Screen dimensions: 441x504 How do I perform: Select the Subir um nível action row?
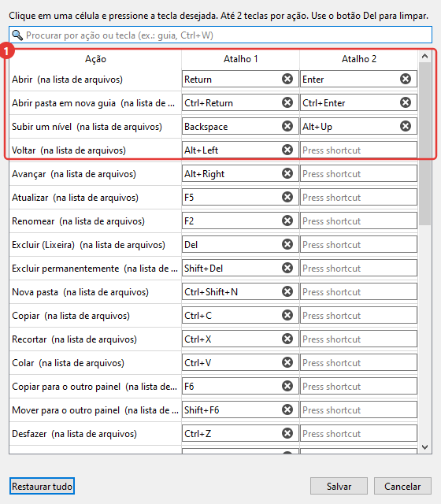point(95,126)
